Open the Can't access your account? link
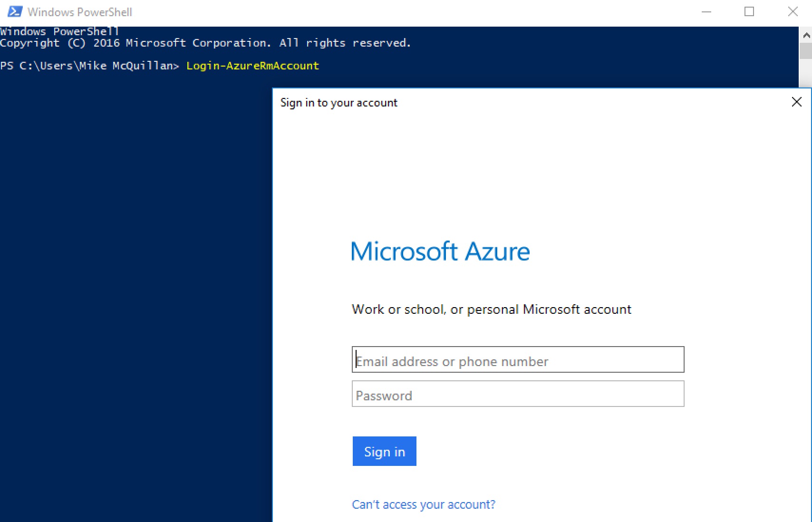 [x=423, y=504]
